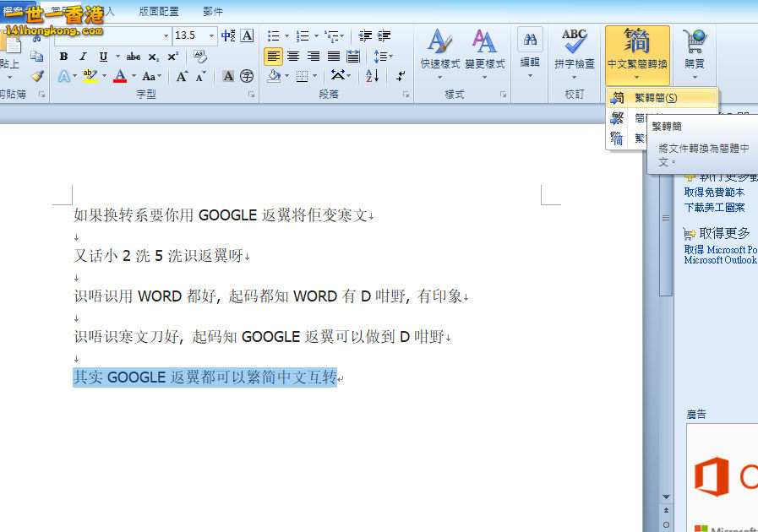Expand the font size dropdown arrow
Viewport: 758px width, 532px height.
click(211, 35)
